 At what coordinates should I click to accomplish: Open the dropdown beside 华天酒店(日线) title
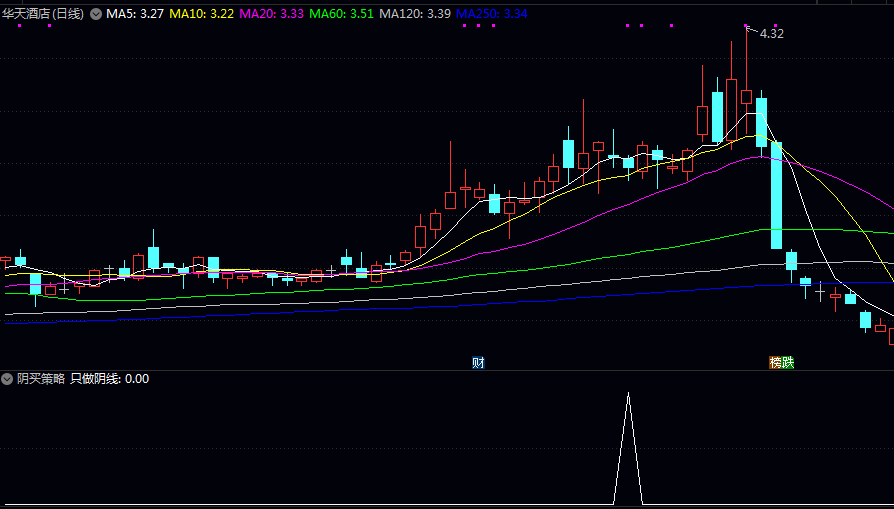pos(95,14)
